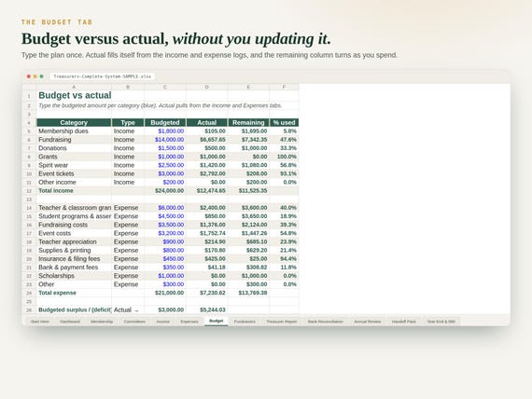Select the Total income label cell
This screenshot has height=399, width=532.
tap(74, 191)
